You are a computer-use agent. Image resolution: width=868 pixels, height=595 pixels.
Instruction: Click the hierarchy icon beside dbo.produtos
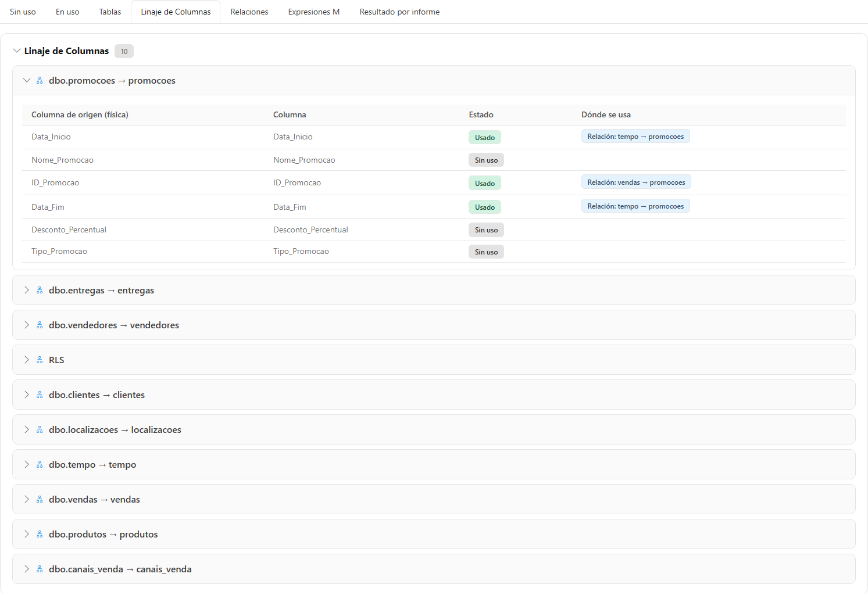40,535
